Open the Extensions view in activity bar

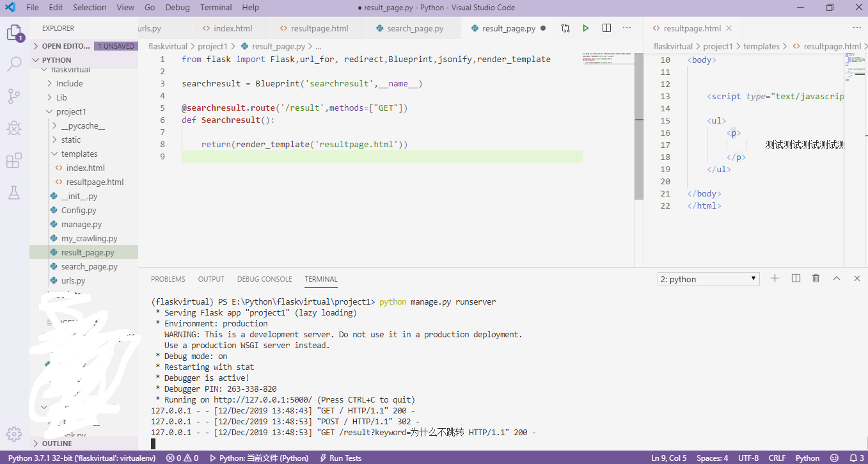click(x=14, y=161)
